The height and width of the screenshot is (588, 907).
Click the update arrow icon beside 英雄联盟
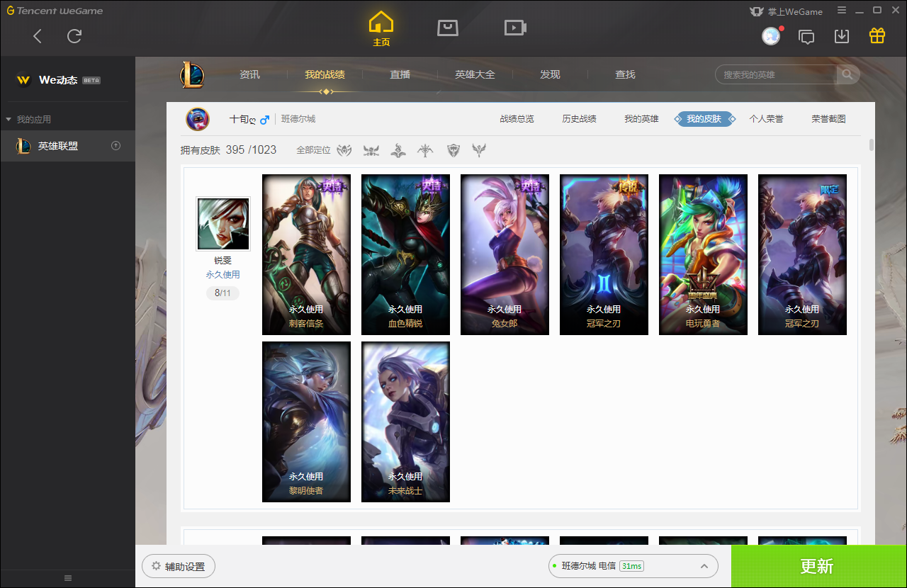(x=116, y=146)
